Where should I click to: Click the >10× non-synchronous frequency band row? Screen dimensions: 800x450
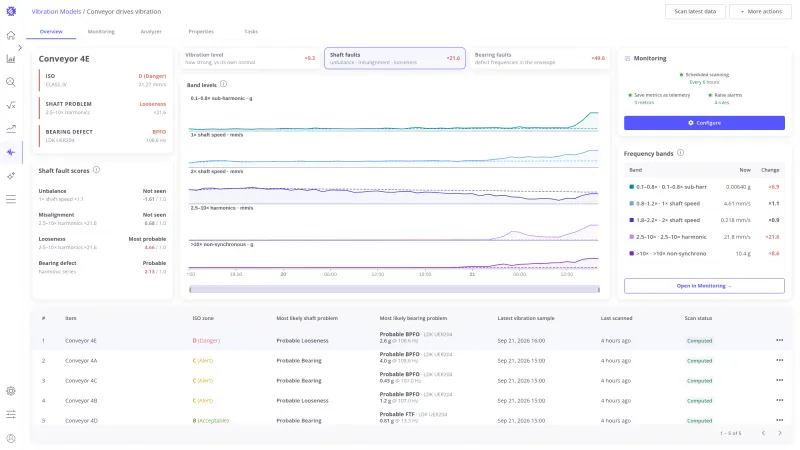tap(704, 254)
